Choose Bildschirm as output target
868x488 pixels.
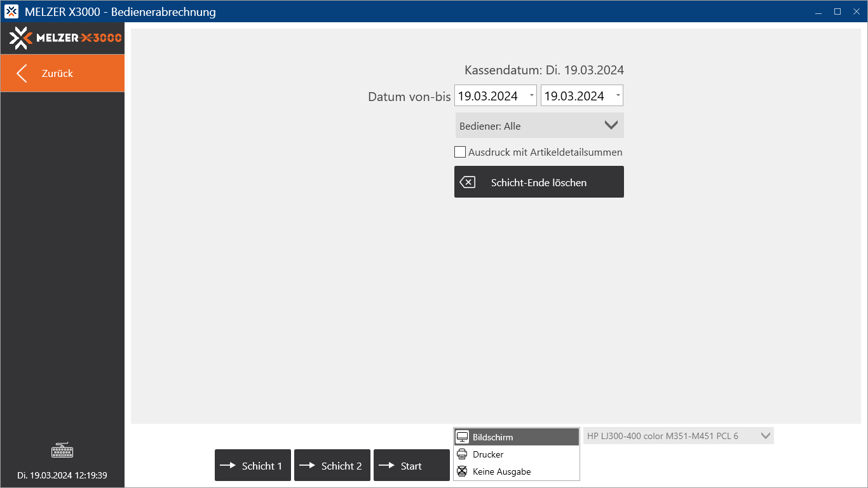(x=492, y=437)
